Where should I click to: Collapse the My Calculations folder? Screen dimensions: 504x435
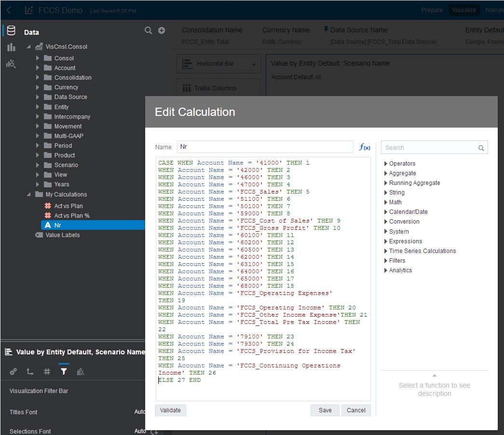click(29, 195)
